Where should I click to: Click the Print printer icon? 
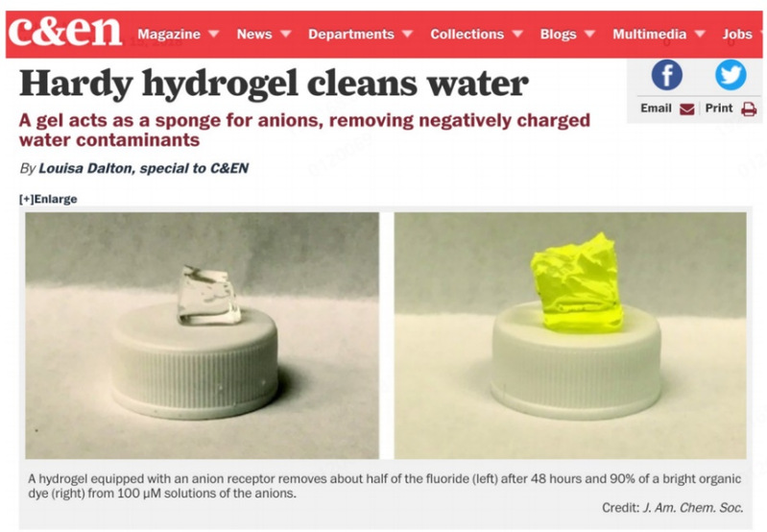click(x=749, y=109)
